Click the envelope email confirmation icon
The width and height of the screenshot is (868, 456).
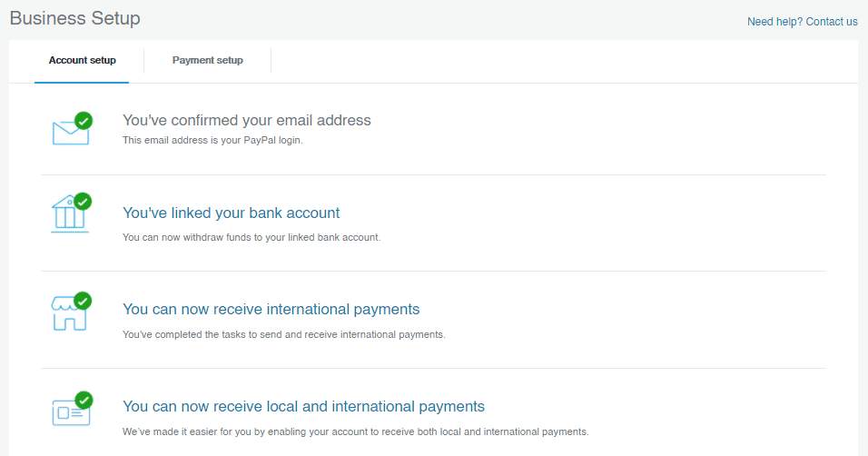70,133
